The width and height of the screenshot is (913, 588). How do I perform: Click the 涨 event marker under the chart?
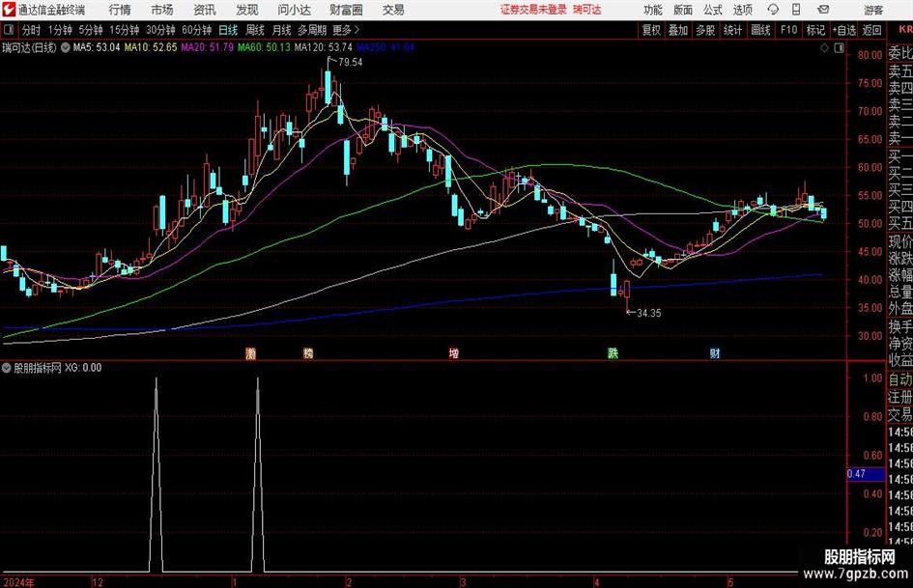251,352
